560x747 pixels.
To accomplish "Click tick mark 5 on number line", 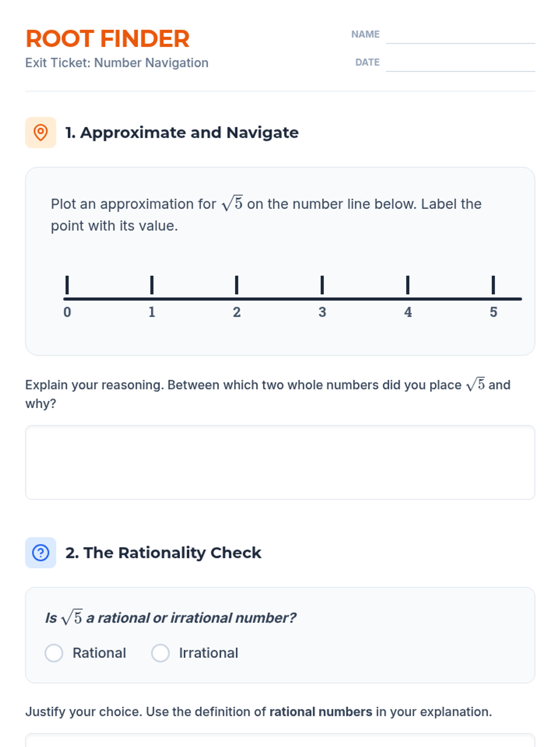I will click(493, 285).
